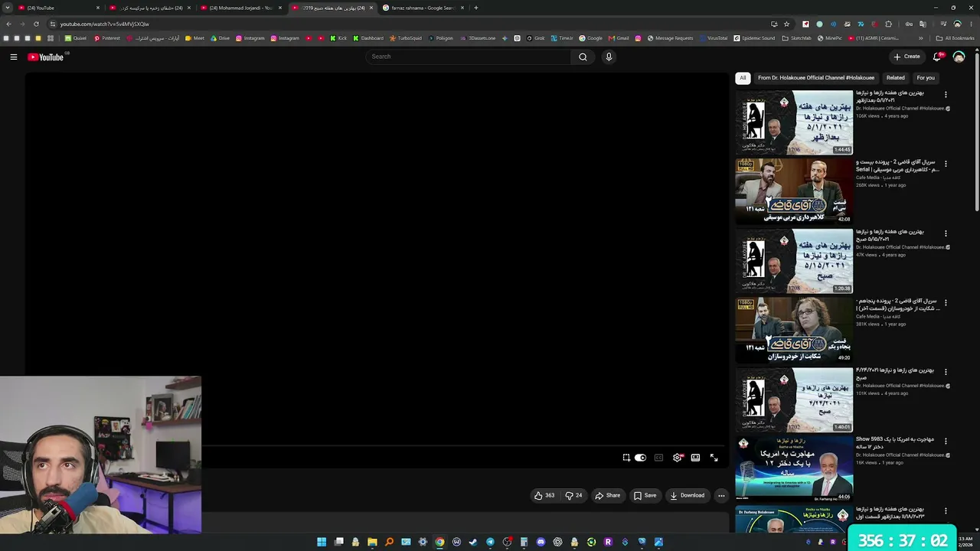Toggle the autoplay switch in the player
This screenshot has height=551, width=980.
tap(641, 458)
